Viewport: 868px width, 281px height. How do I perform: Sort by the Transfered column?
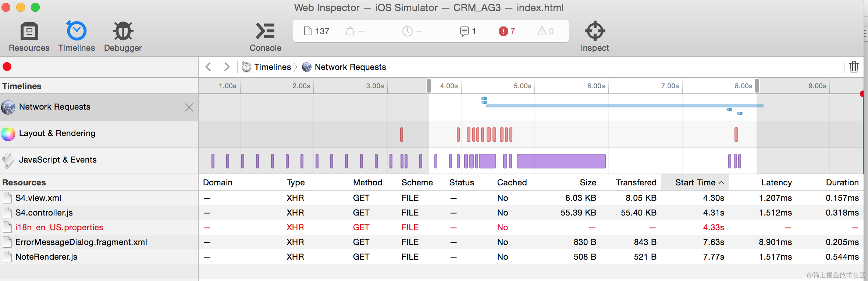pos(636,182)
